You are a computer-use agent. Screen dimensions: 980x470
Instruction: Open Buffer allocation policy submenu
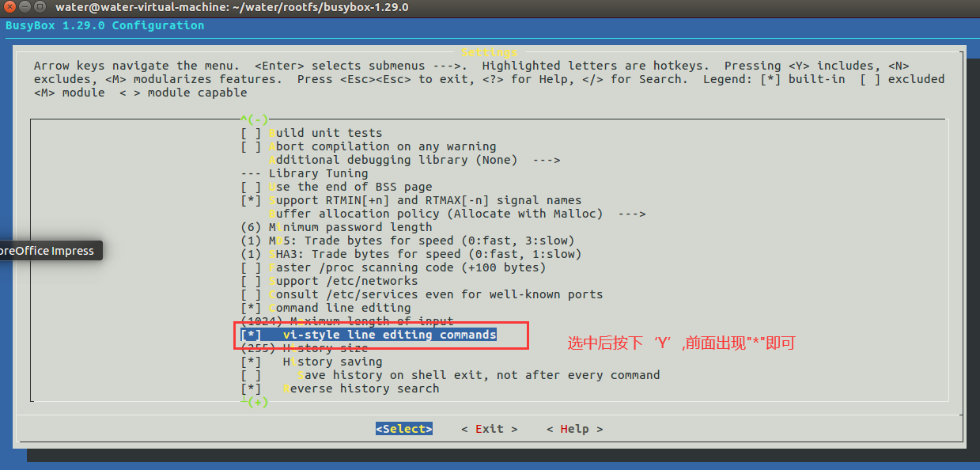(457, 214)
